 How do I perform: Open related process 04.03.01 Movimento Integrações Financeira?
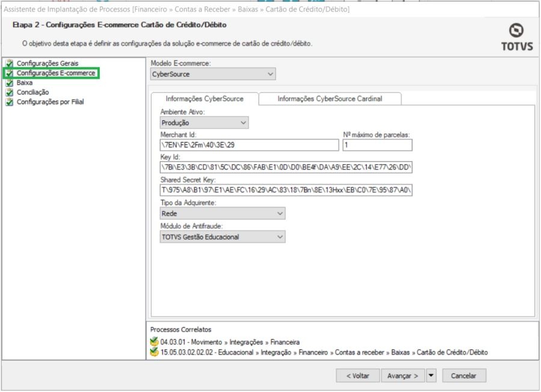coord(230,342)
